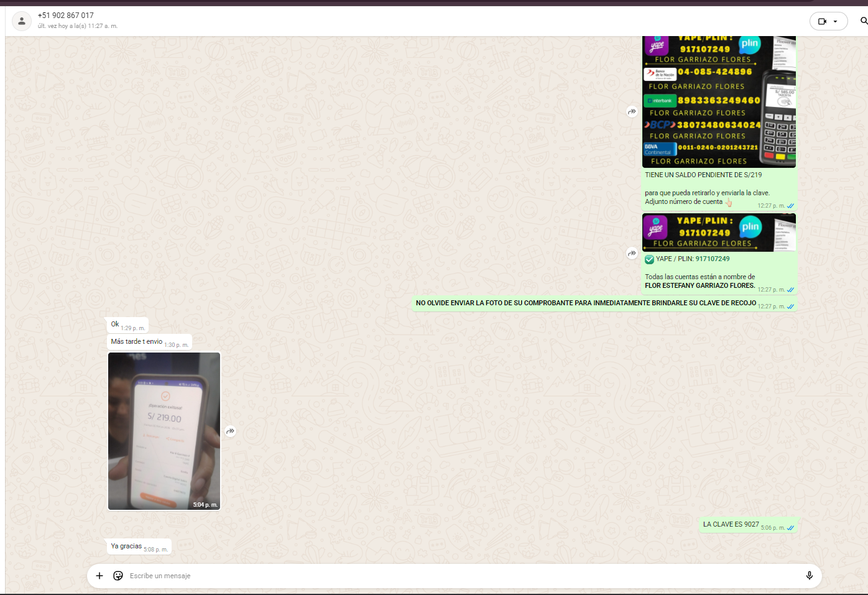Open the received payment receipt photo
The image size is (868, 595).
pyautogui.click(x=164, y=431)
